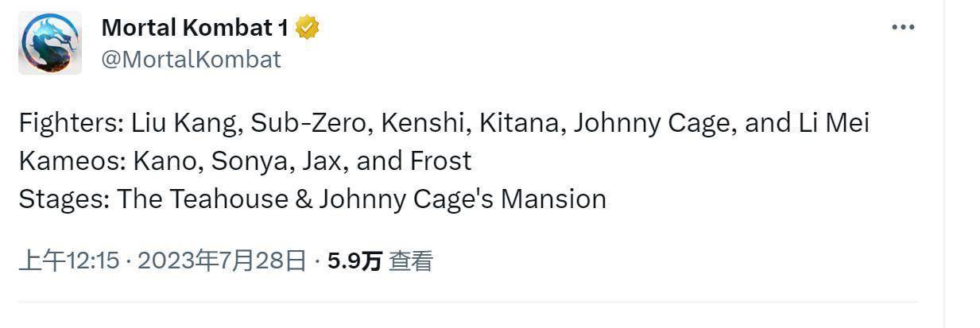Click the 上午12:15 post timestamp
This screenshot has height=328, width=980.
click(x=68, y=260)
